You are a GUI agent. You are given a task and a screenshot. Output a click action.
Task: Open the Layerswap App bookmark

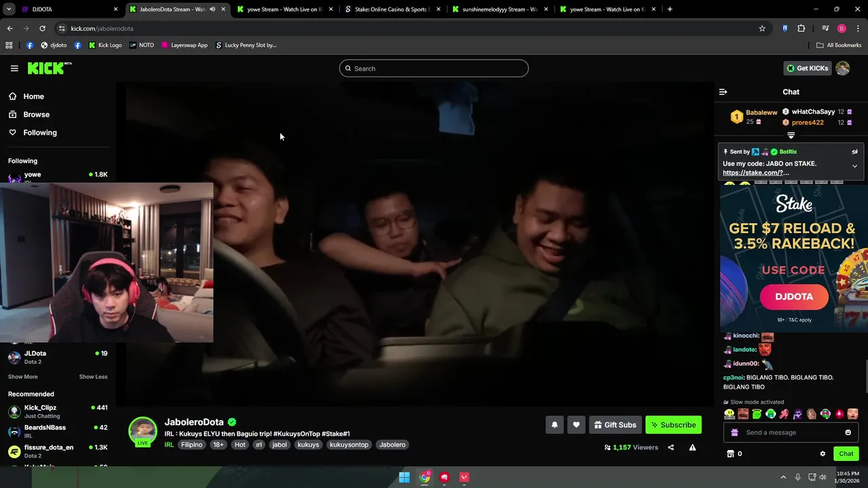tap(184, 45)
